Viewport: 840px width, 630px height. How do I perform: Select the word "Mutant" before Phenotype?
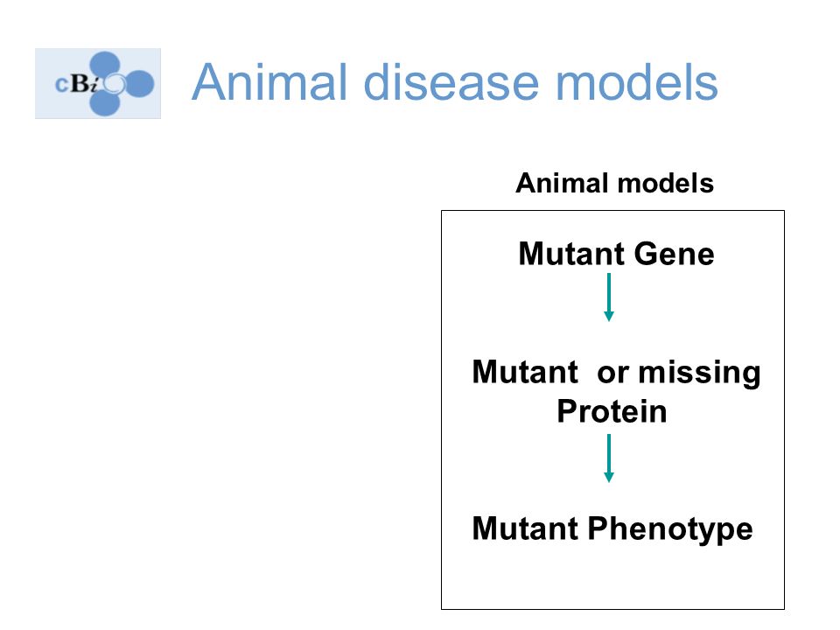tap(525, 528)
